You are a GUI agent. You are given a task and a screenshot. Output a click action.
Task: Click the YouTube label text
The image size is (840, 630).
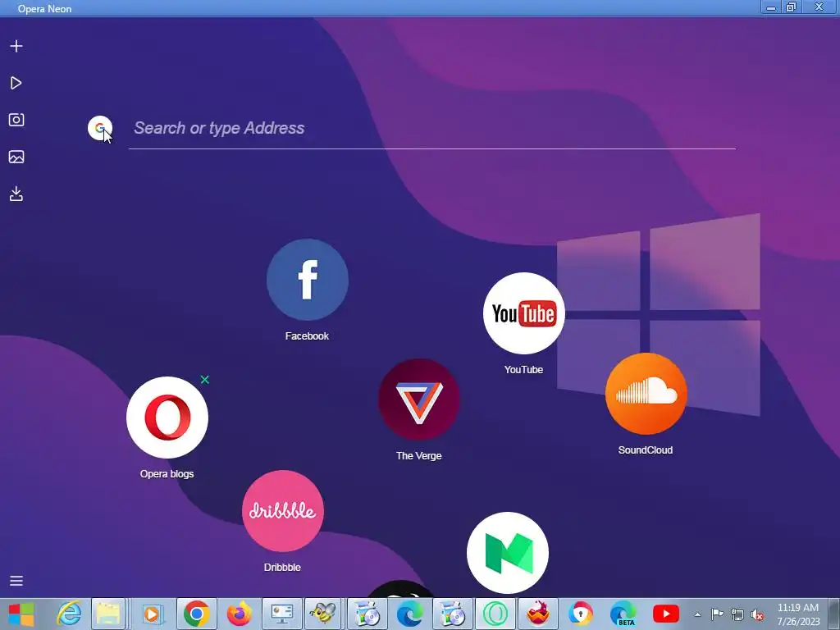[x=523, y=370]
